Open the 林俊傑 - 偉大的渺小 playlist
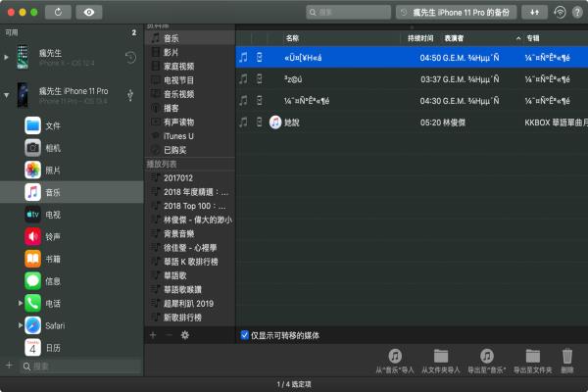 (190, 220)
